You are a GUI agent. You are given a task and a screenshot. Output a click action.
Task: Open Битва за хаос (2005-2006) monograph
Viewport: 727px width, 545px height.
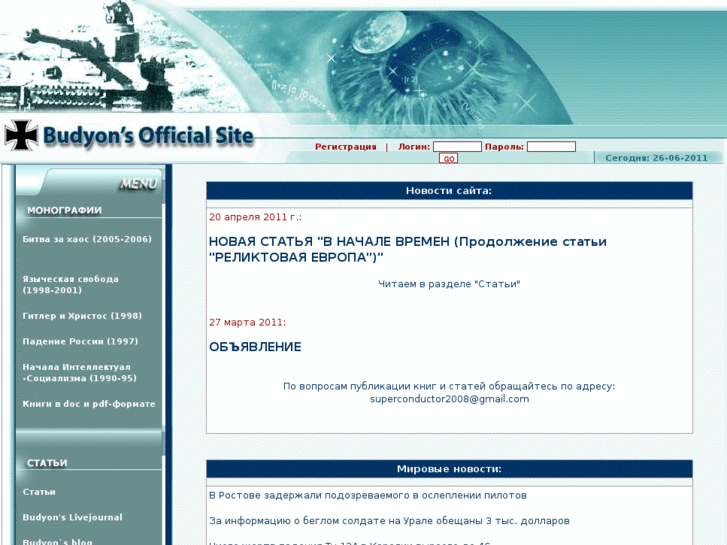point(87,239)
